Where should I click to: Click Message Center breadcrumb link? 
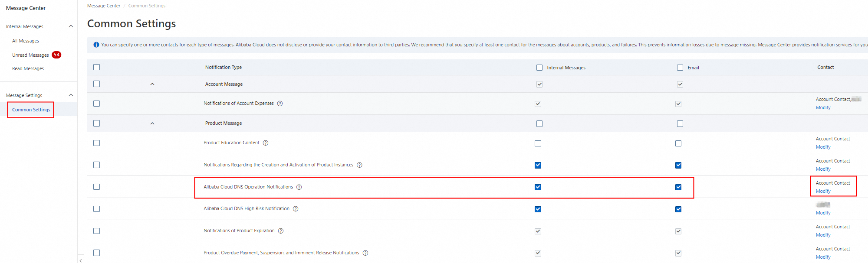pyautogui.click(x=104, y=6)
